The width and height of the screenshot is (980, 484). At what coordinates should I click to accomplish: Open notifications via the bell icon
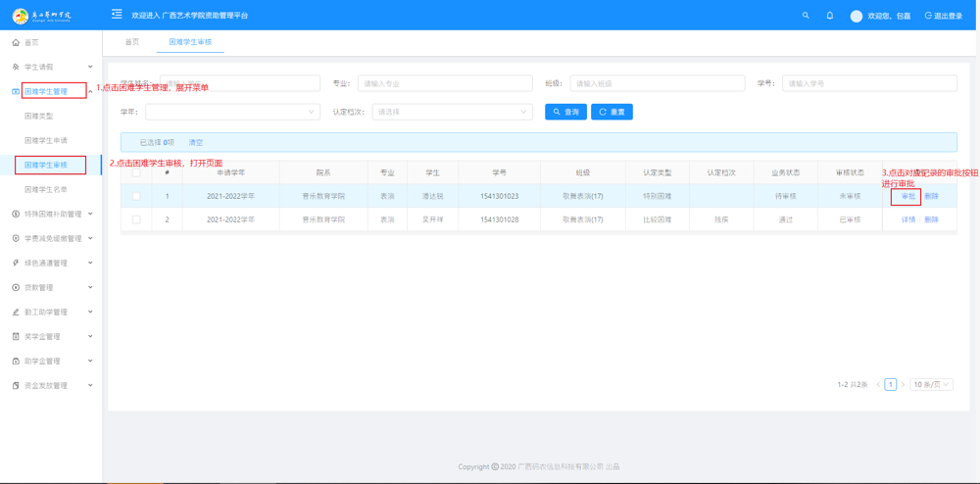830,16
